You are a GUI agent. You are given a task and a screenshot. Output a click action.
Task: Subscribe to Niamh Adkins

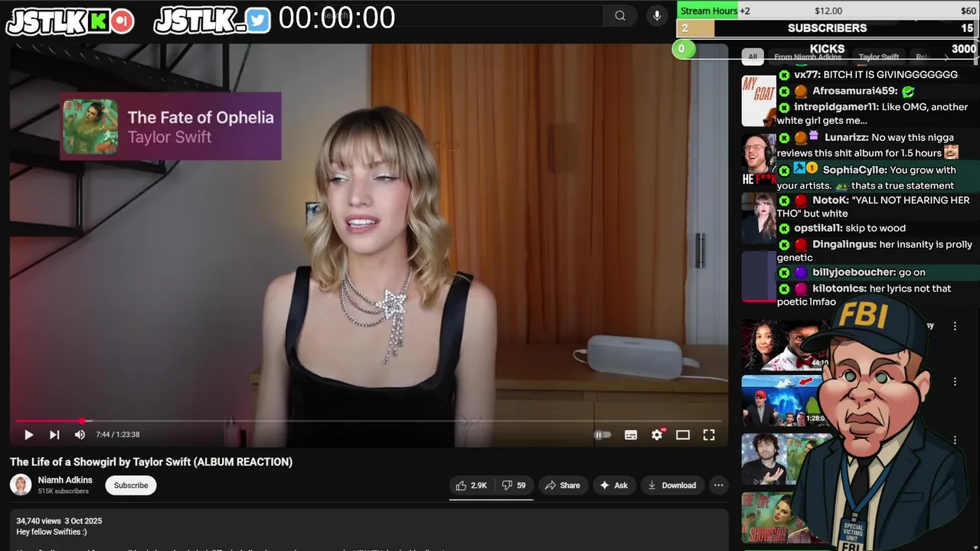[x=131, y=485]
